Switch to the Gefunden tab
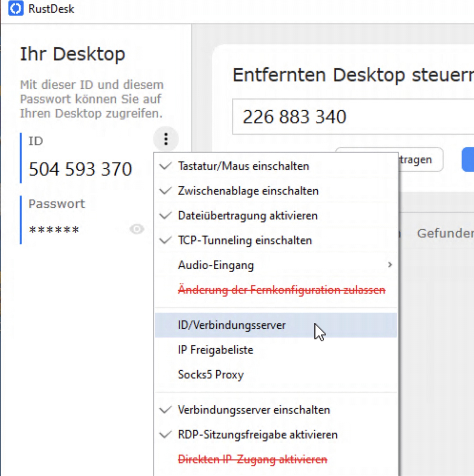 pyautogui.click(x=445, y=233)
